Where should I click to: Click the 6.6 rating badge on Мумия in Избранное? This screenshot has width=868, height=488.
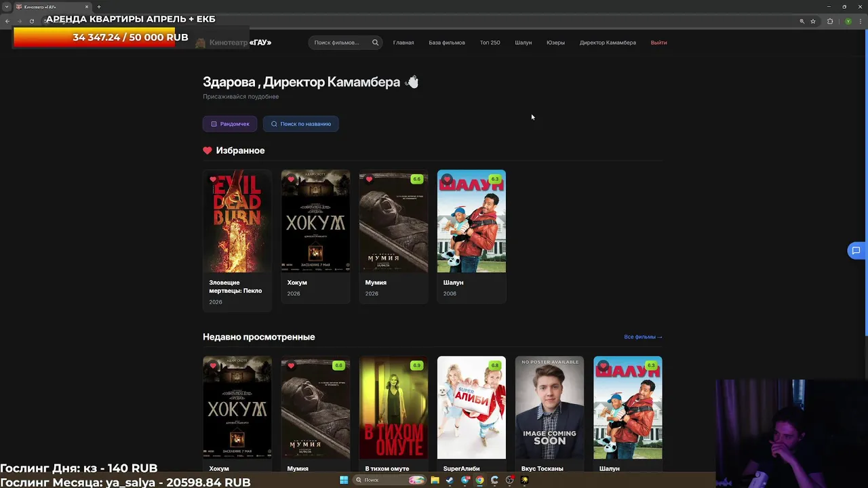[416, 179]
